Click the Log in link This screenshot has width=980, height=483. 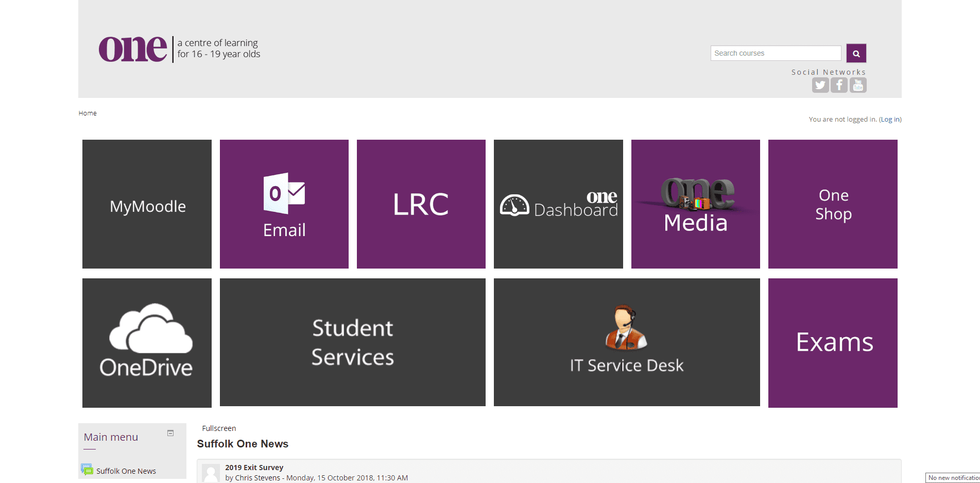[x=890, y=119]
